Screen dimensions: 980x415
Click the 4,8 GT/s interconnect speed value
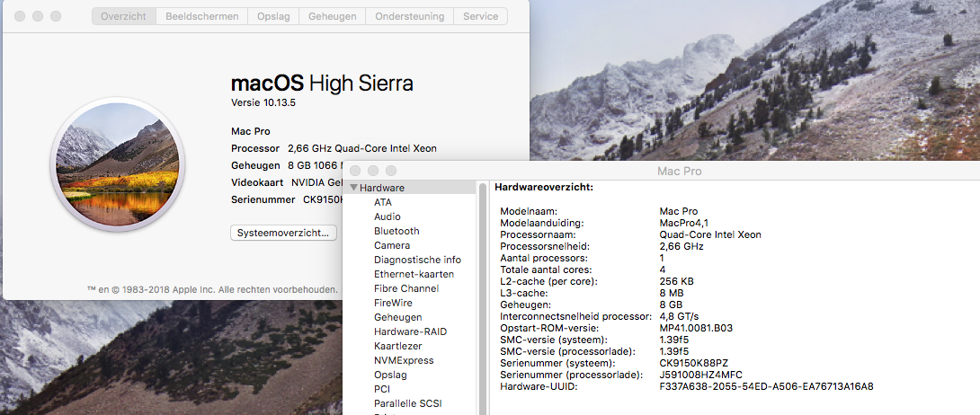click(x=679, y=316)
